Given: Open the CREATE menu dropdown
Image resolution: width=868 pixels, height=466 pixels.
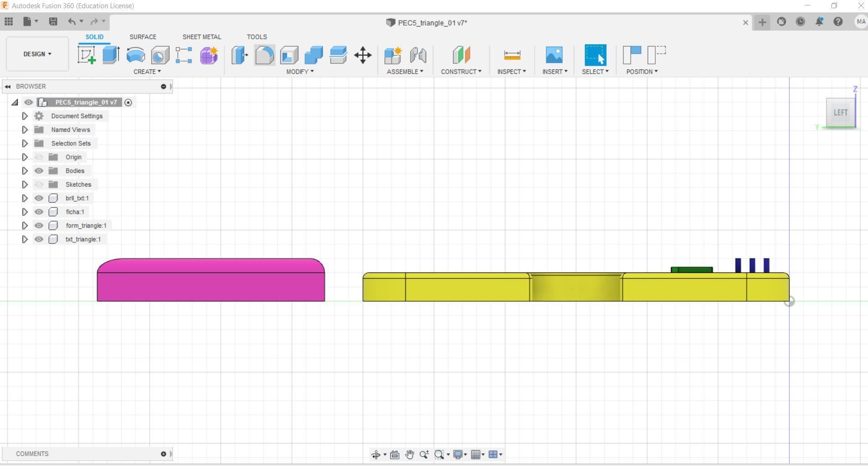Looking at the screenshot, I should click(x=147, y=72).
